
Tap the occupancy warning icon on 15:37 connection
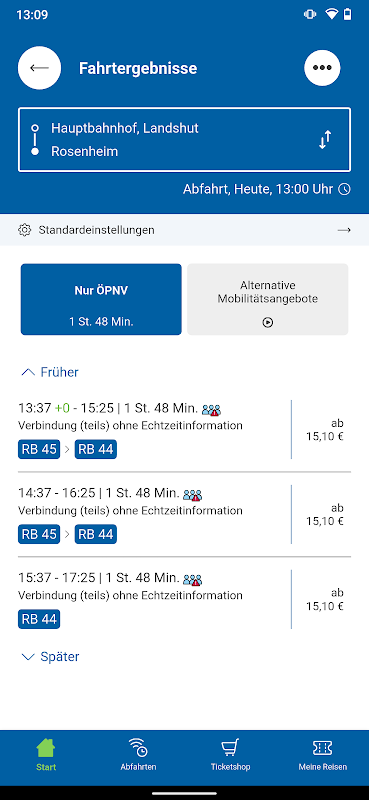[x=193, y=579]
